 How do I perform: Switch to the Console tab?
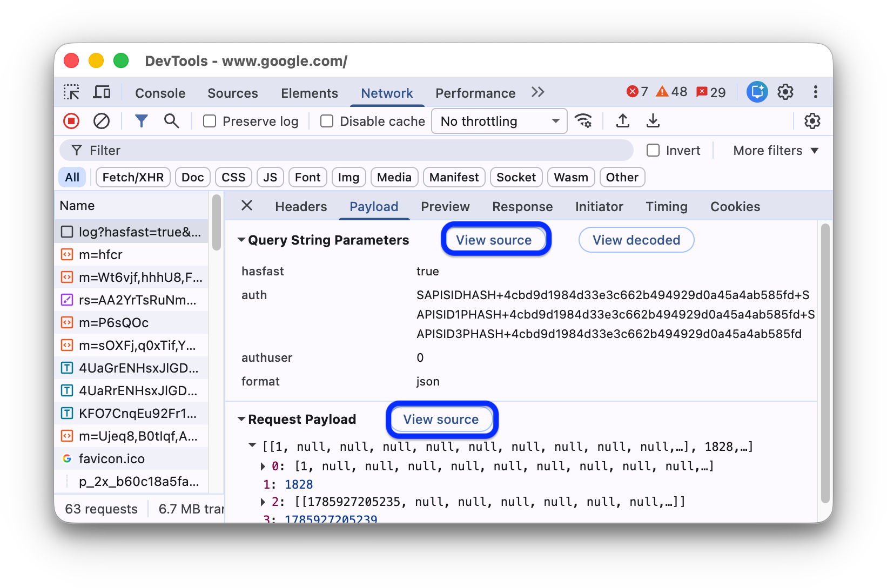click(160, 93)
